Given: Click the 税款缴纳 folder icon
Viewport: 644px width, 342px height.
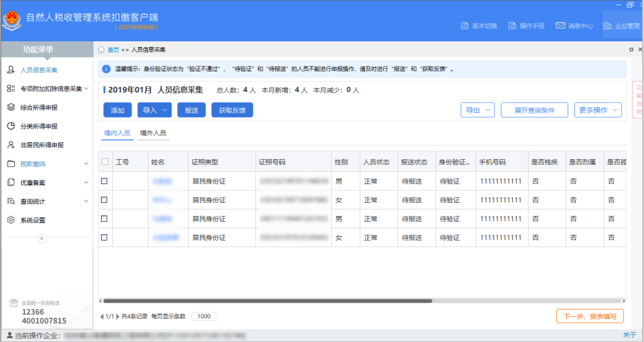Looking at the screenshot, I should 11,163.
